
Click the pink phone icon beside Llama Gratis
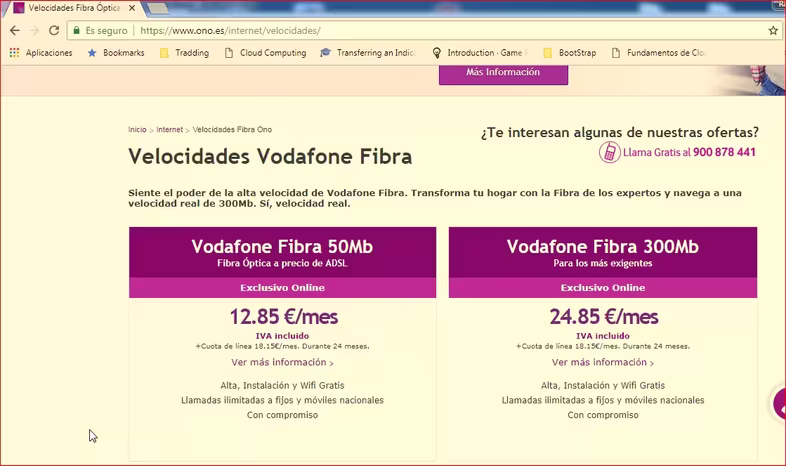pyautogui.click(x=610, y=152)
